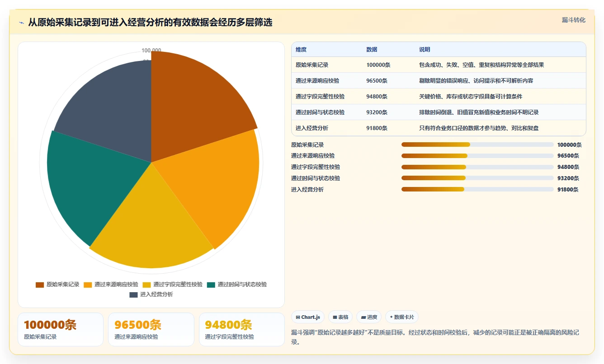Open the 96500条 通过来源响应校验 data card
Screen dimensions: 604x364
coord(151,330)
